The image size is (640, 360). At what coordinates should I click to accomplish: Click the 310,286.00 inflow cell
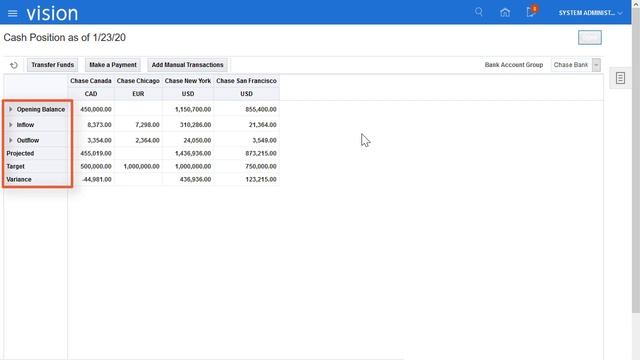[188, 125]
